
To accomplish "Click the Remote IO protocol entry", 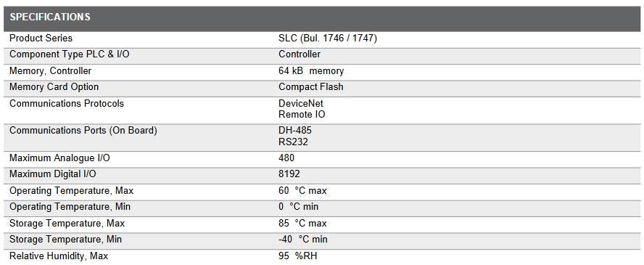I will click(x=302, y=114).
